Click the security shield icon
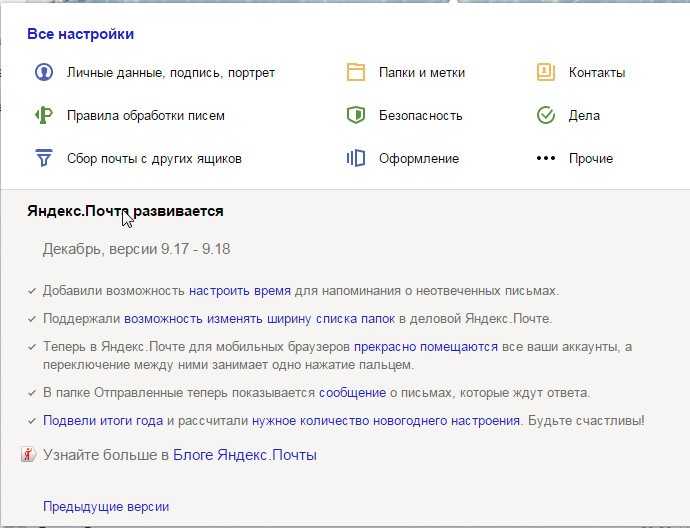The height and width of the screenshot is (528, 690). pyautogui.click(x=356, y=115)
